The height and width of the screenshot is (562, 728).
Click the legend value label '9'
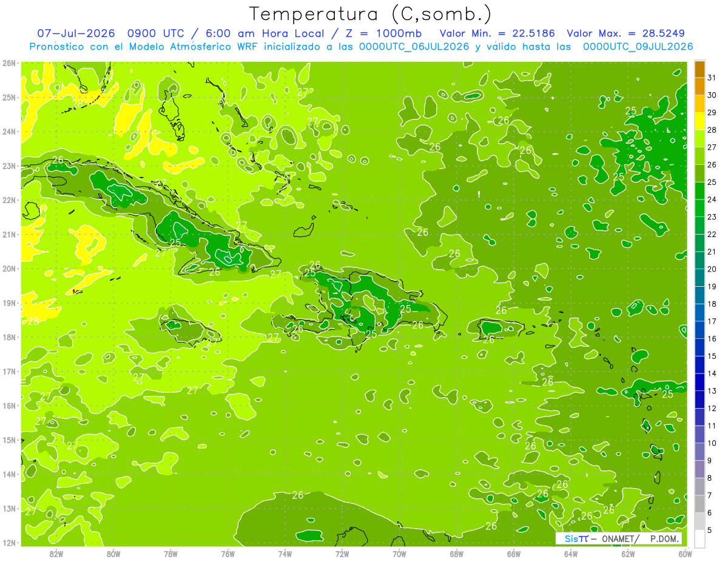710,461
